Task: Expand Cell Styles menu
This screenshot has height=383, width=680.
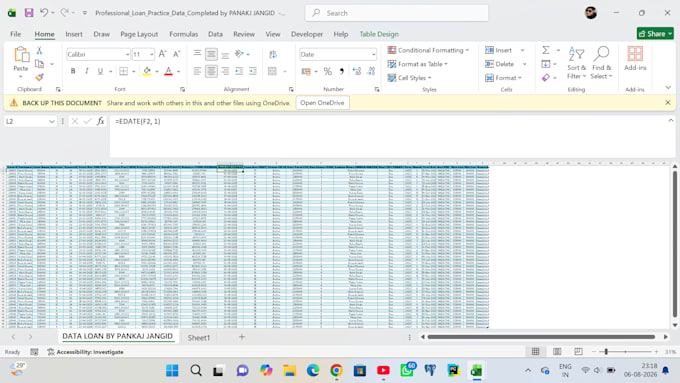Action: (x=410, y=78)
